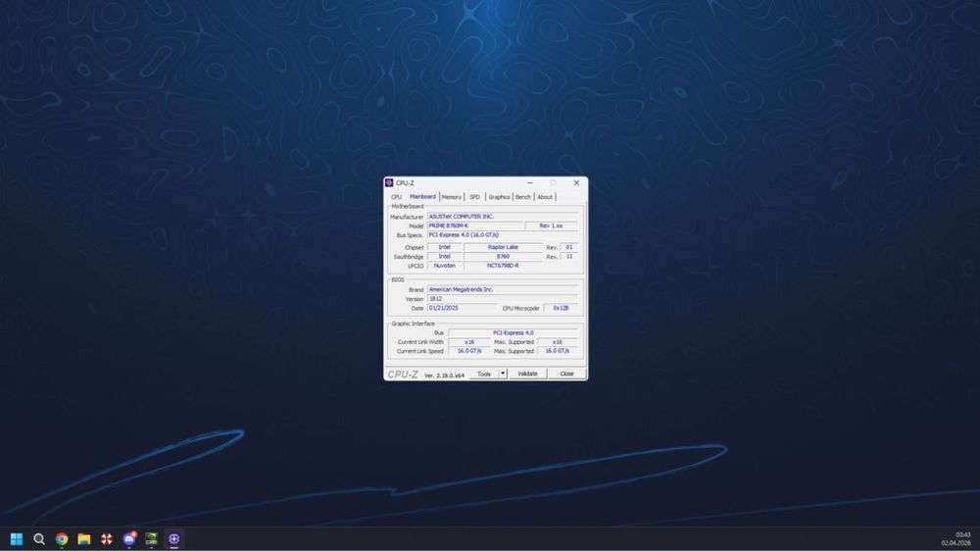The image size is (980, 551).
Task: Select the Mainboard tab
Action: [x=422, y=196]
